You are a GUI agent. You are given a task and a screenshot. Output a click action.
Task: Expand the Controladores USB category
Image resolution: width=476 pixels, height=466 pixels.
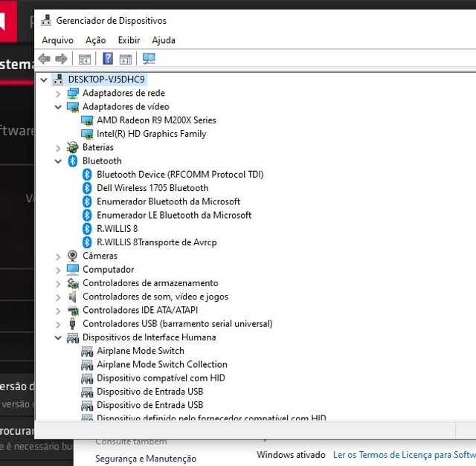click(x=58, y=324)
